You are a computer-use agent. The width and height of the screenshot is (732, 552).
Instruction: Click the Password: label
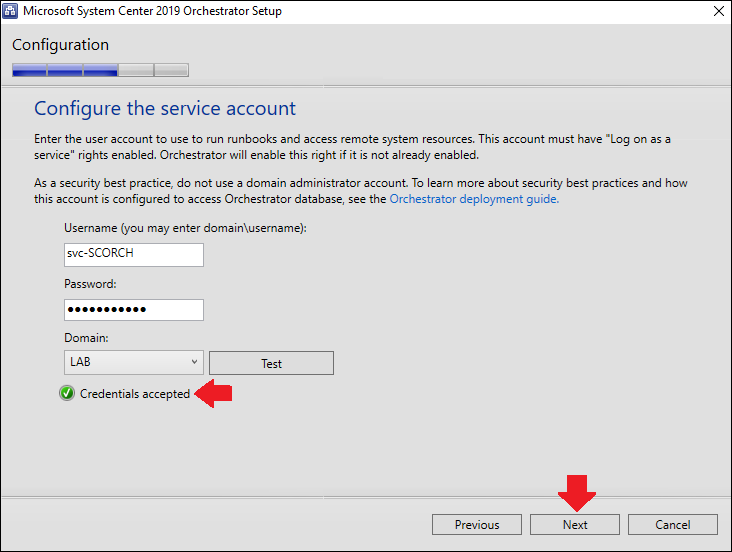click(90, 284)
